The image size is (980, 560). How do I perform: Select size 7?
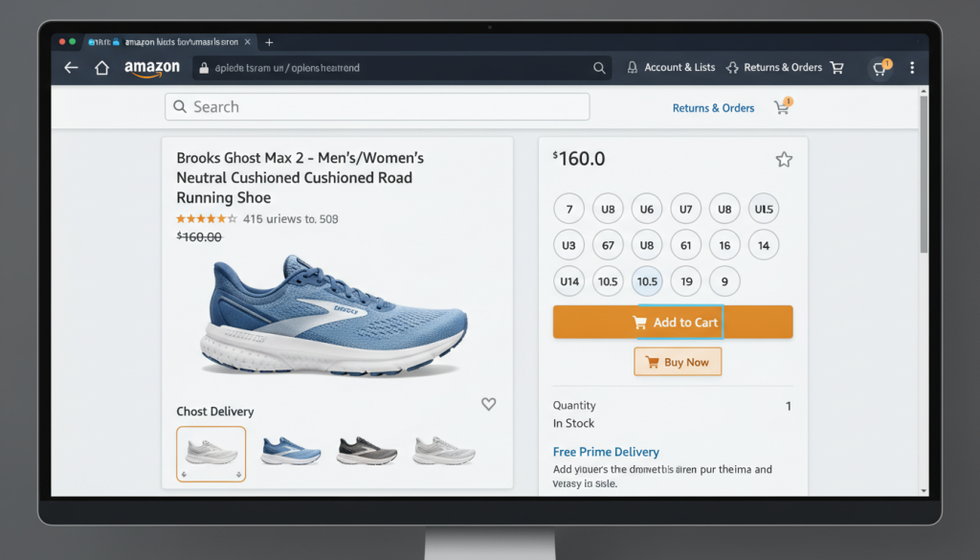(568, 209)
